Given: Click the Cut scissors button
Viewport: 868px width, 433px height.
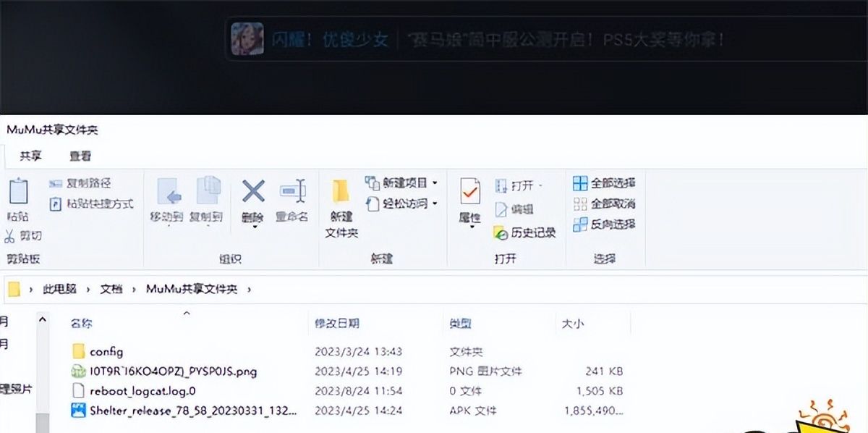Looking at the screenshot, I should 24,236.
